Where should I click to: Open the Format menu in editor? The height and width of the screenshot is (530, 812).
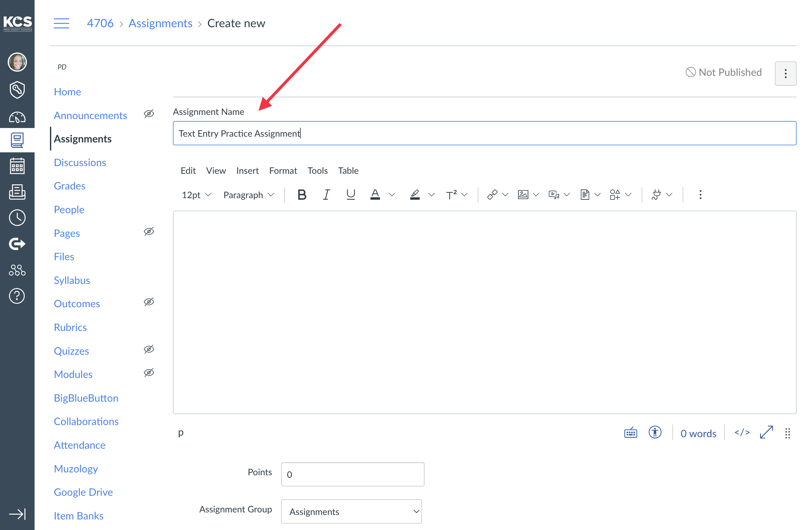pyautogui.click(x=283, y=170)
